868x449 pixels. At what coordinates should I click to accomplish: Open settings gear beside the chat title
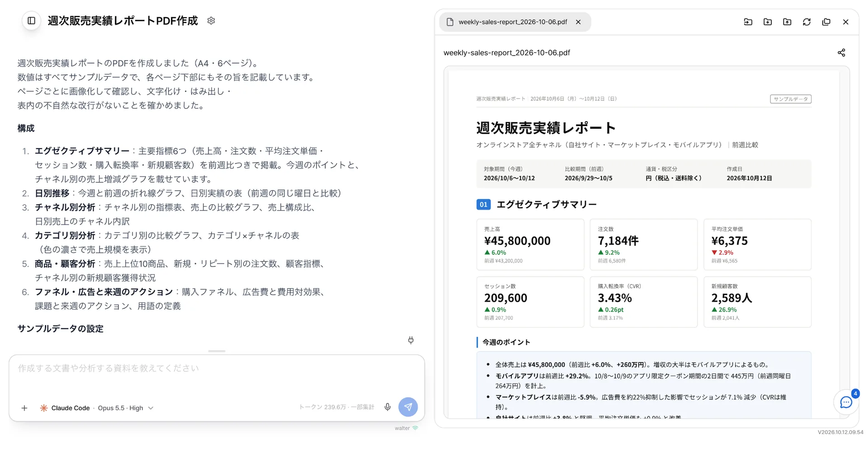click(x=211, y=21)
